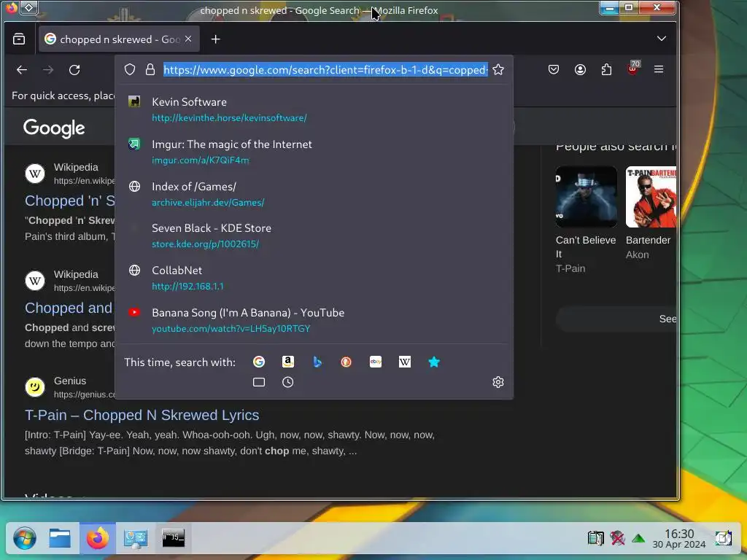Open the Extensions puzzle-piece menu
Image resolution: width=747 pixels, height=560 pixels.
click(606, 69)
